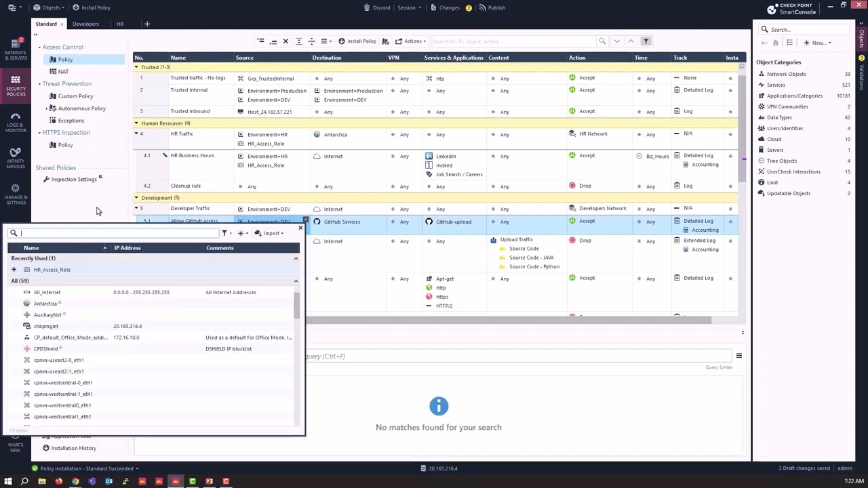The width and height of the screenshot is (868, 488).
Task: Click Publish in top bar
Action: (x=492, y=7)
